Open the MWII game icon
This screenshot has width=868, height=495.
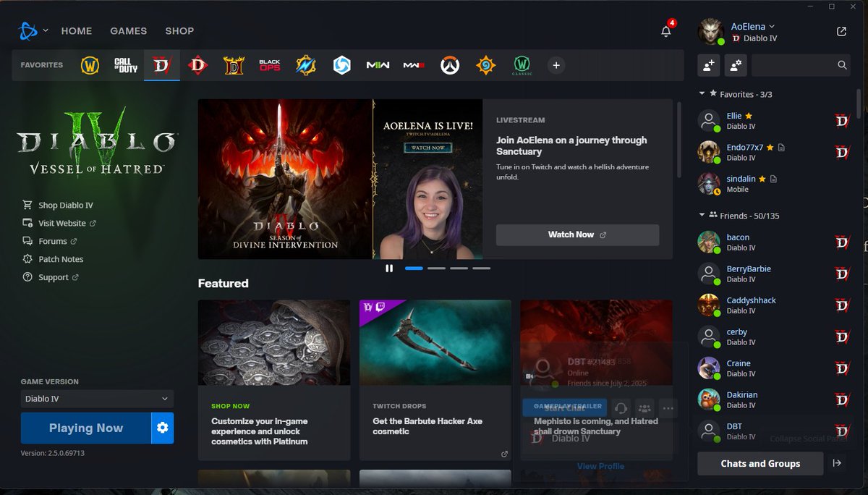[x=378, y=65]
